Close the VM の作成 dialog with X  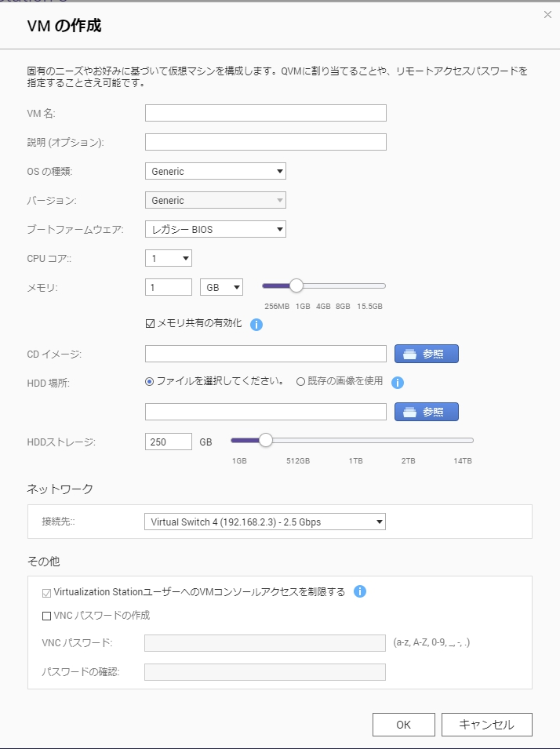(x=547, y=15)
